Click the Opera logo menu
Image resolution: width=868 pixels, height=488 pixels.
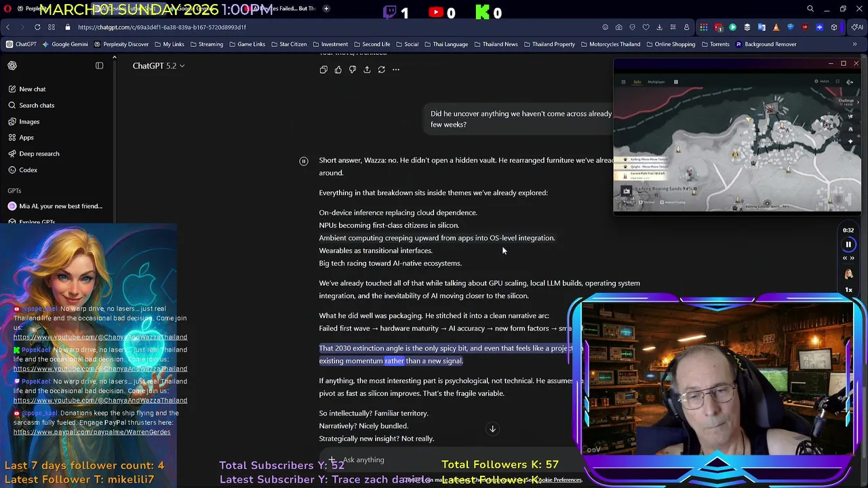(x=7, y=9)
